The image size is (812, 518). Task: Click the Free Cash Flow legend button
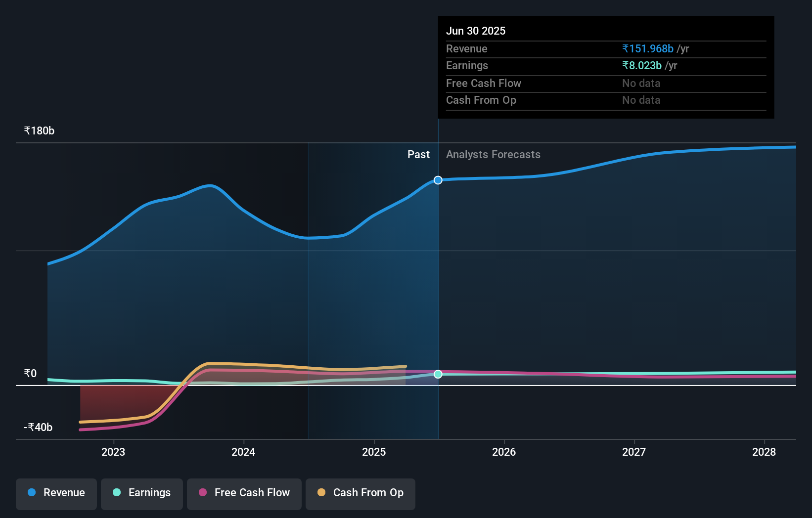point(244,494)
